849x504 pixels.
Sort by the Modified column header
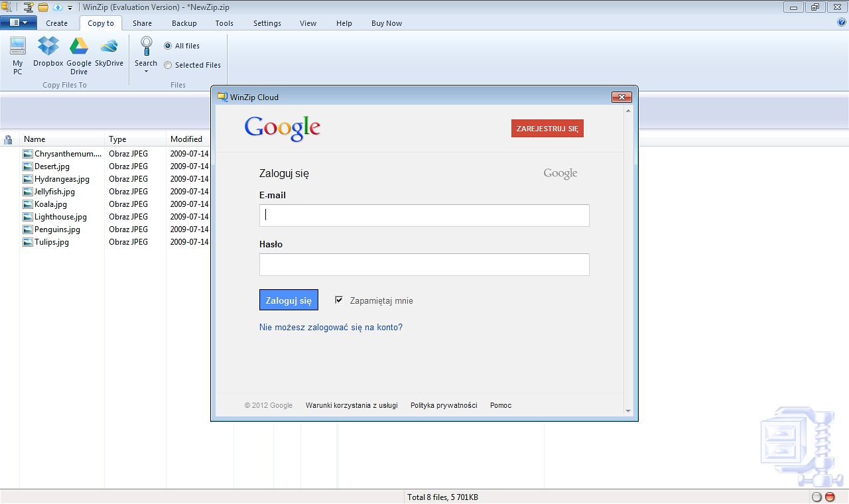pyautogui.click(x=188, y=139)
